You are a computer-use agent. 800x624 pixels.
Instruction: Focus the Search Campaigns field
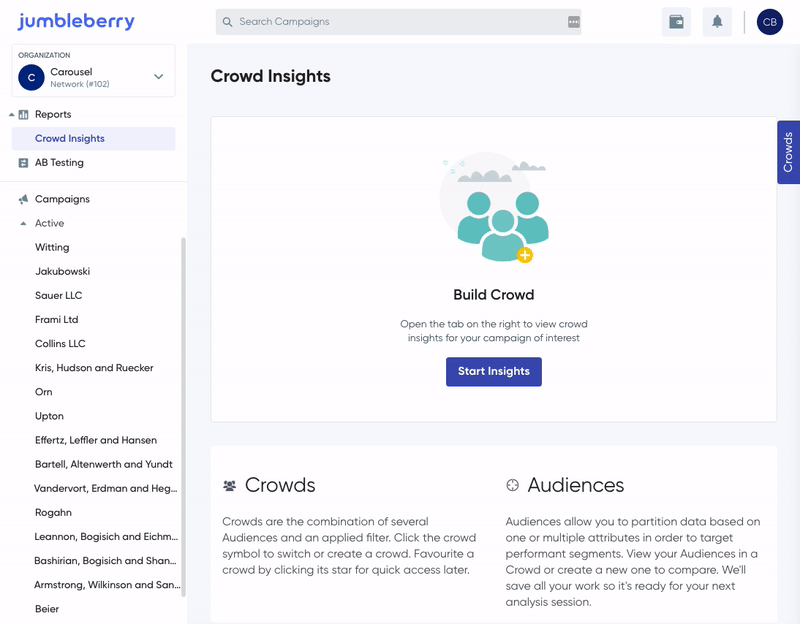tap(398, 22)
